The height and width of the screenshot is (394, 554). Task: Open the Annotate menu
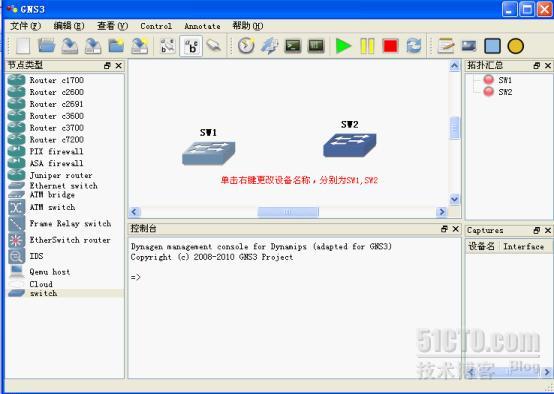202,26
